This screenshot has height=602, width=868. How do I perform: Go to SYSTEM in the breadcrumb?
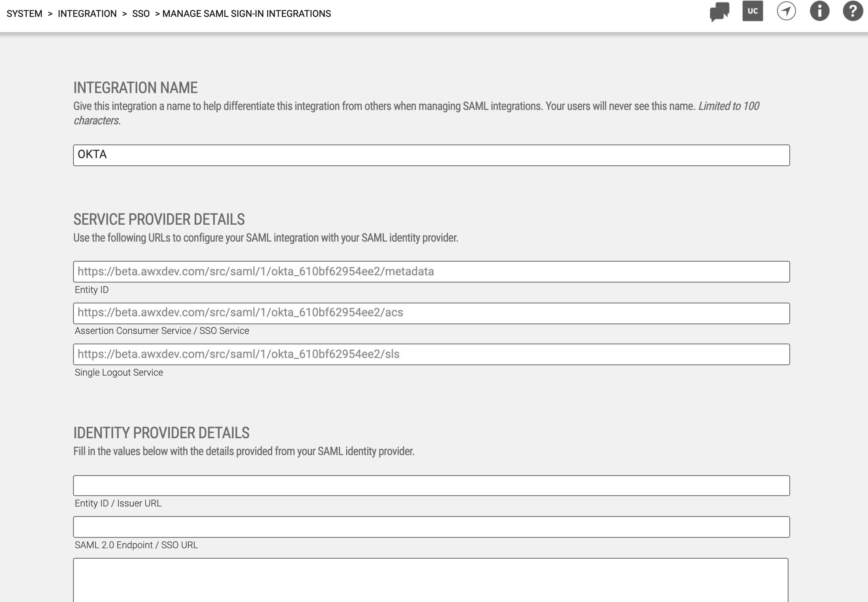coord(24,14)
